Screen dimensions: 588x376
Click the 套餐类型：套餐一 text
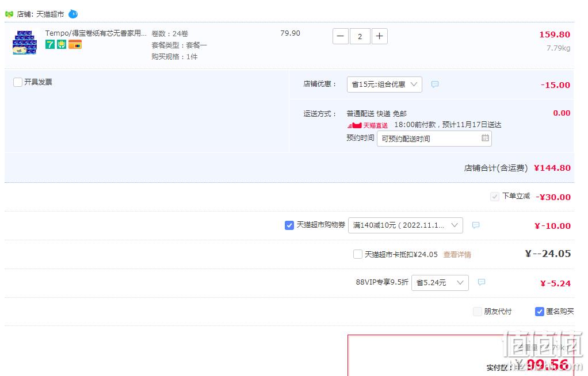point(180,45)
